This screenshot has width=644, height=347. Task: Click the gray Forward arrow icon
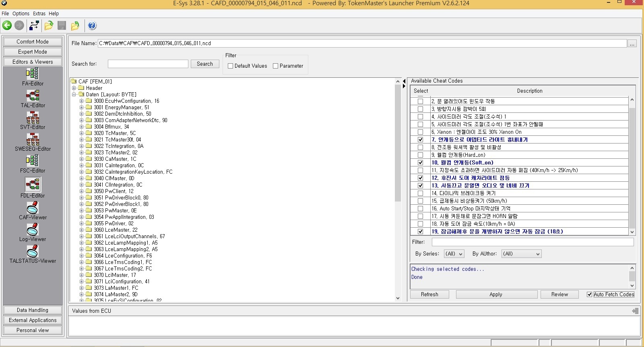19,25
